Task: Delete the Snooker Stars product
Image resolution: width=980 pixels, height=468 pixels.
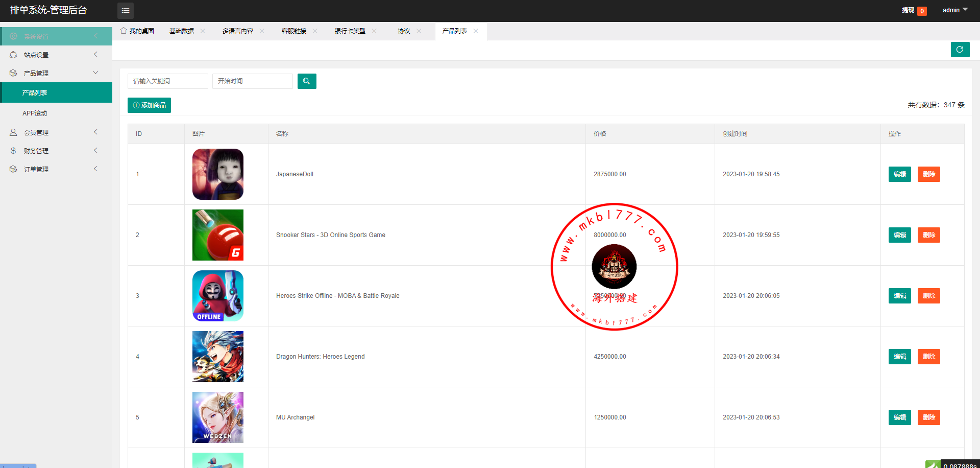Action: (929, 235)
